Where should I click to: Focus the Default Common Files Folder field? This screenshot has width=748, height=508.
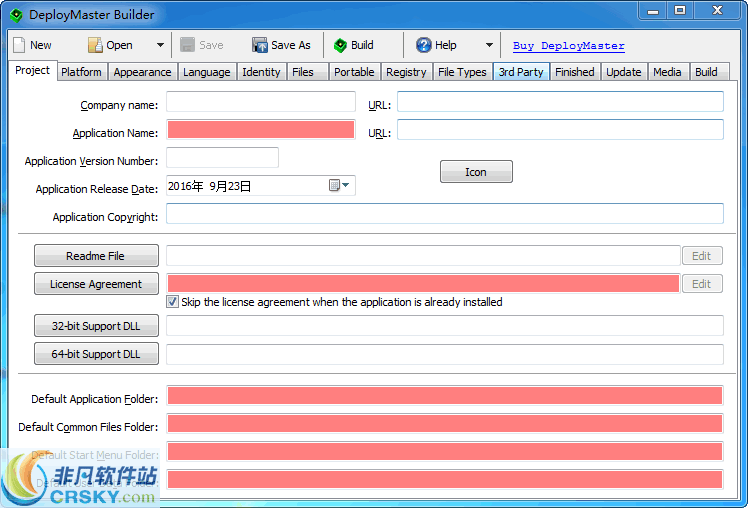tap(445, 424)
